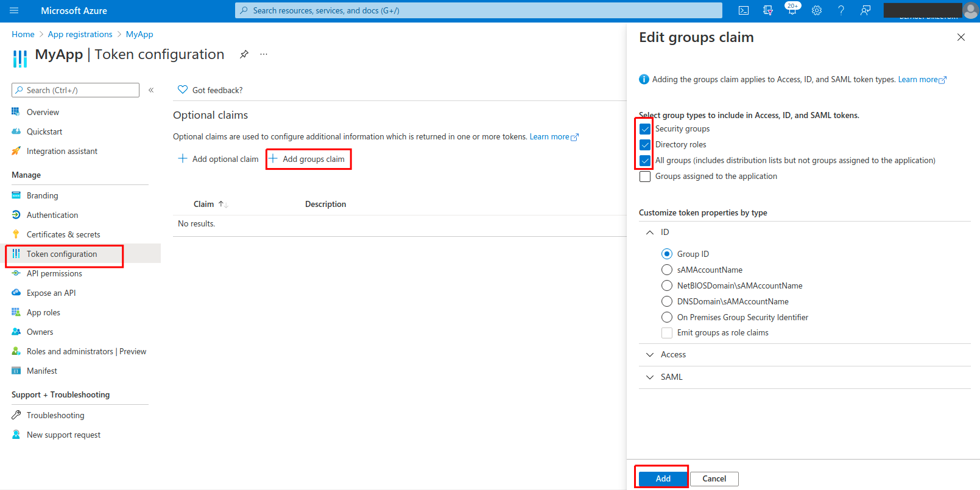
Task: Close the Edit groups claim panel
Action: [961, 37]
